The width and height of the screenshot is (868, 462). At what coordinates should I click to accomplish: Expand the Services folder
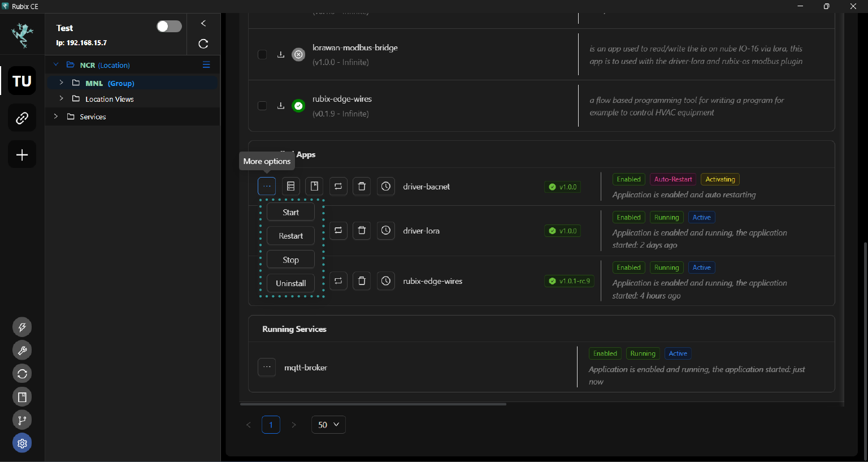pyautogui.click(x=55, y=116)
